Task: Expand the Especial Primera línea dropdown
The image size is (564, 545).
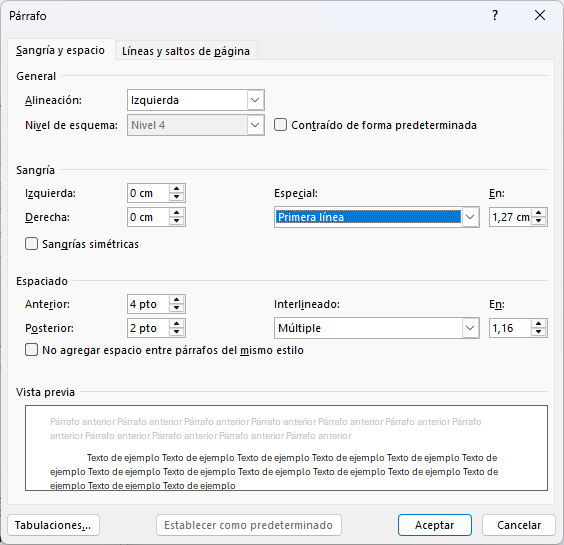Action: [377, 217]
